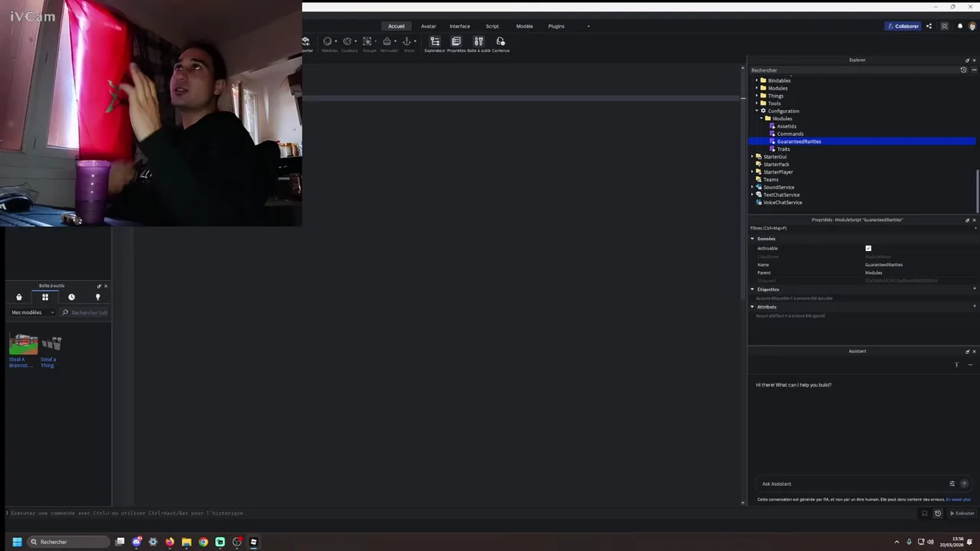The width and height of the screenshot is (980, 551).
Task: Open the Explorateur panel toolbar button
Action: pos(435,44)
